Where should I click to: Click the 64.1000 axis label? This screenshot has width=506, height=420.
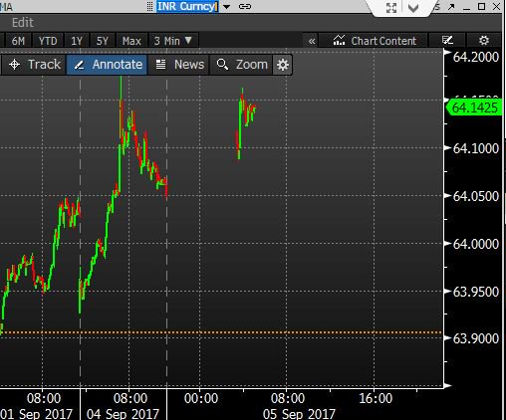click(476, 148)
